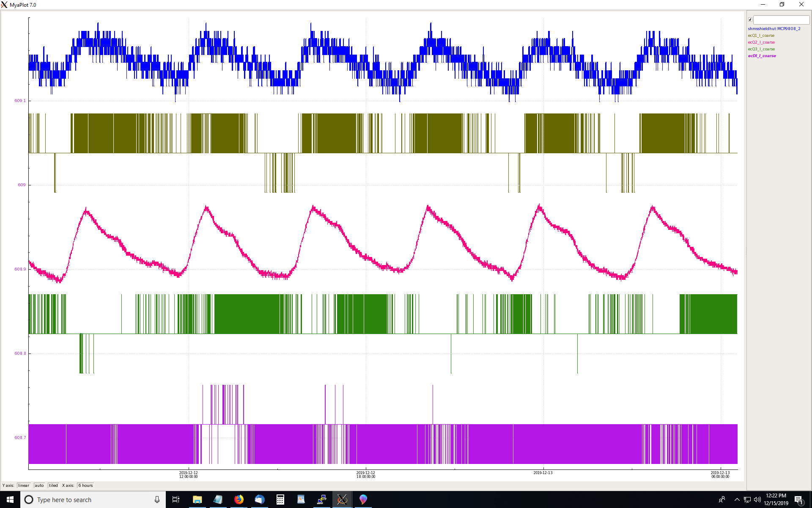
Task: Show hidden system tray icons
Action: pos(737,500)
